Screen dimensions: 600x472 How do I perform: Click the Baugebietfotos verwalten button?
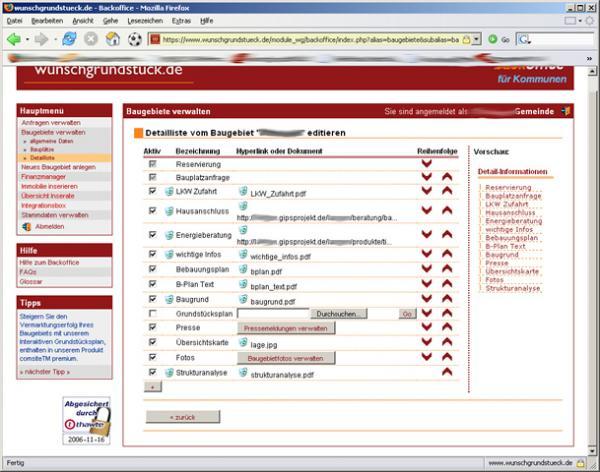286,358
